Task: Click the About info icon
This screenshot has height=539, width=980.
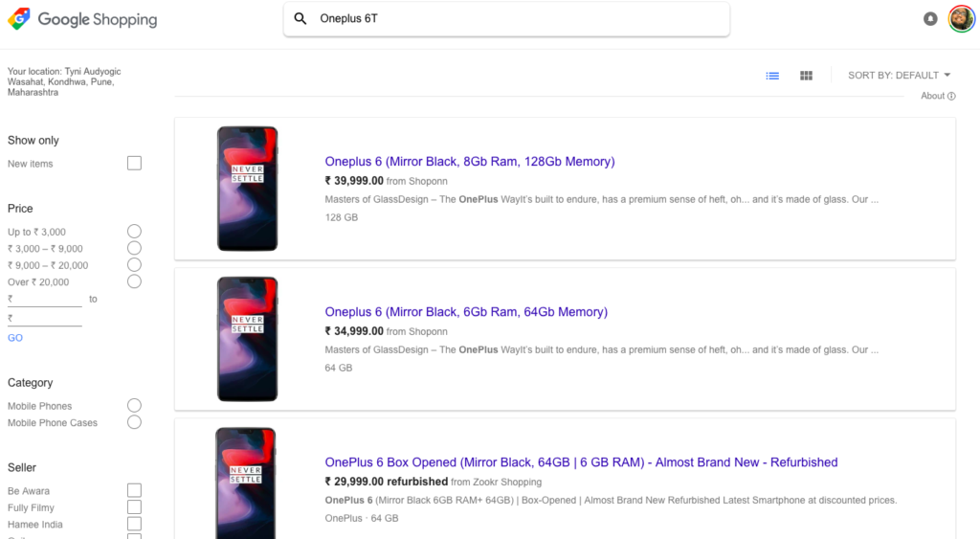Action: (x=951, y=96)
